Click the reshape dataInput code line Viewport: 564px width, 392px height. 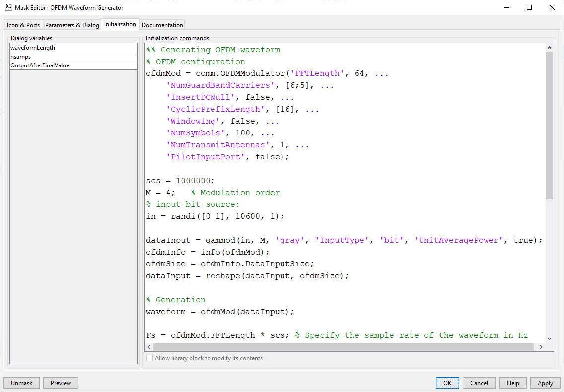coord(247,275)
